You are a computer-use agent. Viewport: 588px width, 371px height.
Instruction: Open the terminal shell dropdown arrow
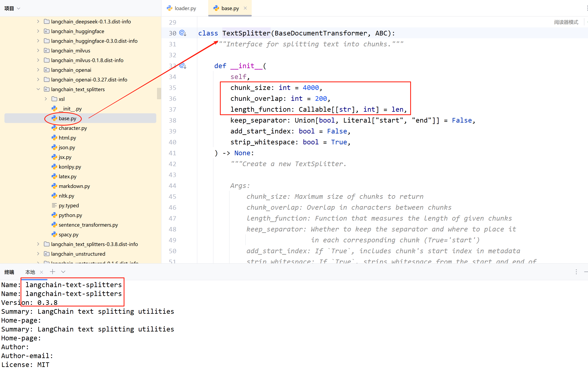[63, 272]
